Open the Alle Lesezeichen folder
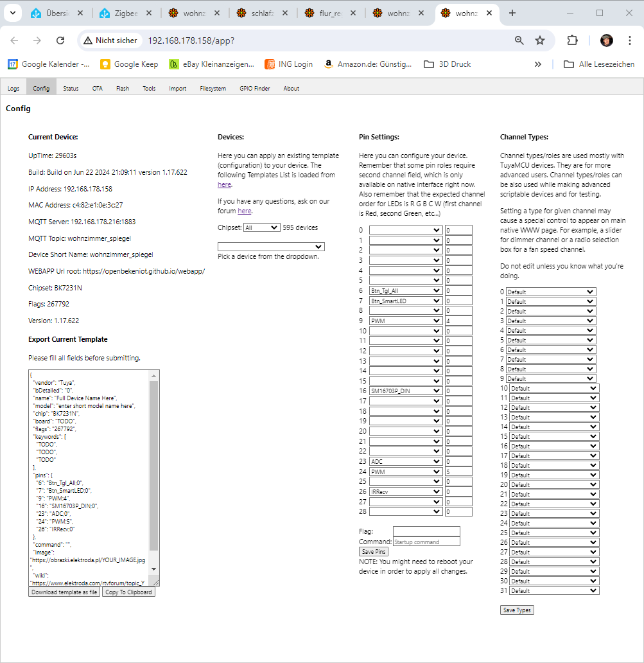 pos(599,64)
